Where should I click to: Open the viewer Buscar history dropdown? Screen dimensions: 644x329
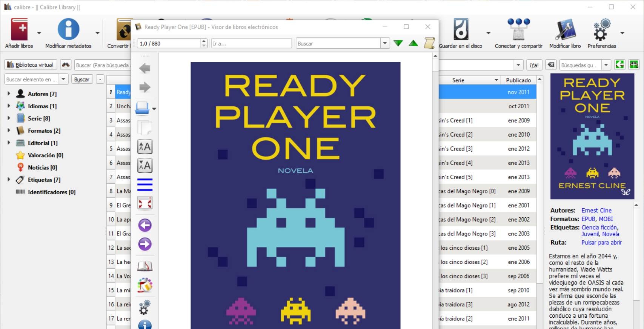point(385,43)
